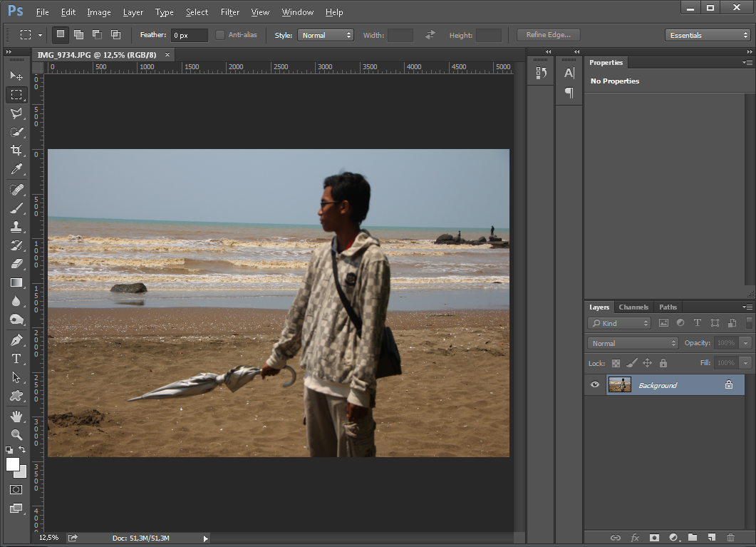The image size is (756, 547).
Task: Switch to the Channels tab
Action: 633,307
